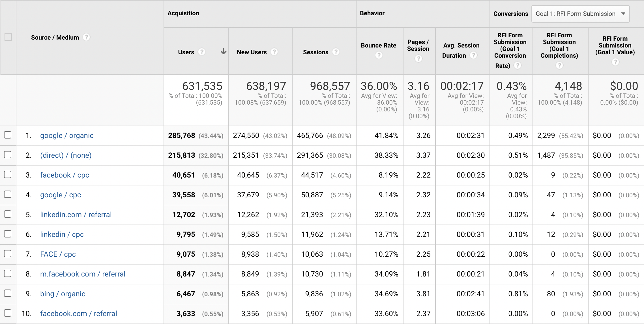Click bounce rate 8.19% in facebook / cpc row

pos(388,175)
